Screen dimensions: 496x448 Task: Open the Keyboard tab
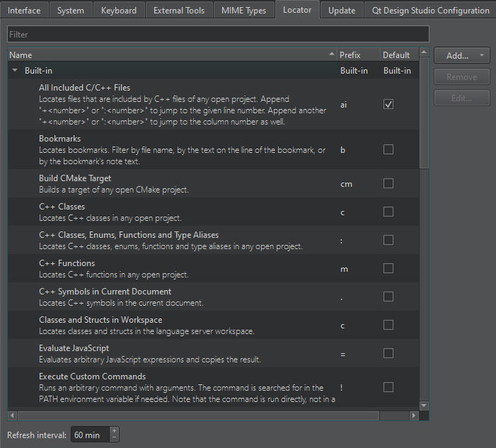(x=119, y=11)
